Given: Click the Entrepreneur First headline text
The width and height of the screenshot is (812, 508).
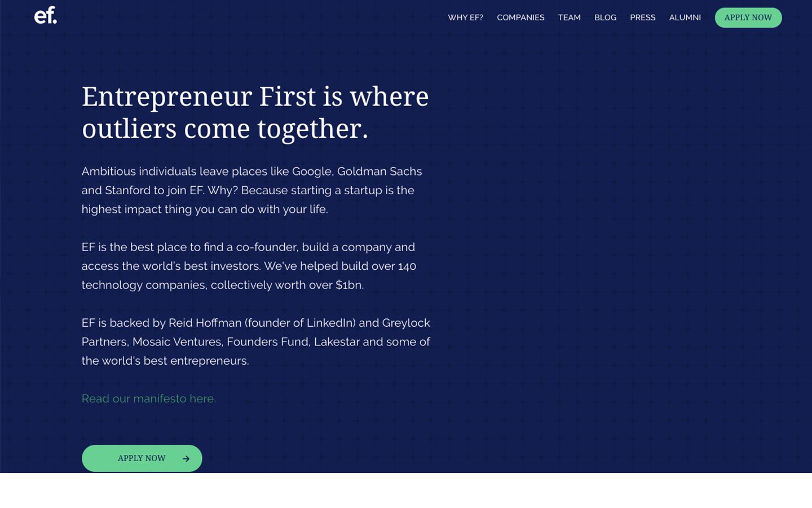Looking at the screenshot, I should click(x=255, y=112).
